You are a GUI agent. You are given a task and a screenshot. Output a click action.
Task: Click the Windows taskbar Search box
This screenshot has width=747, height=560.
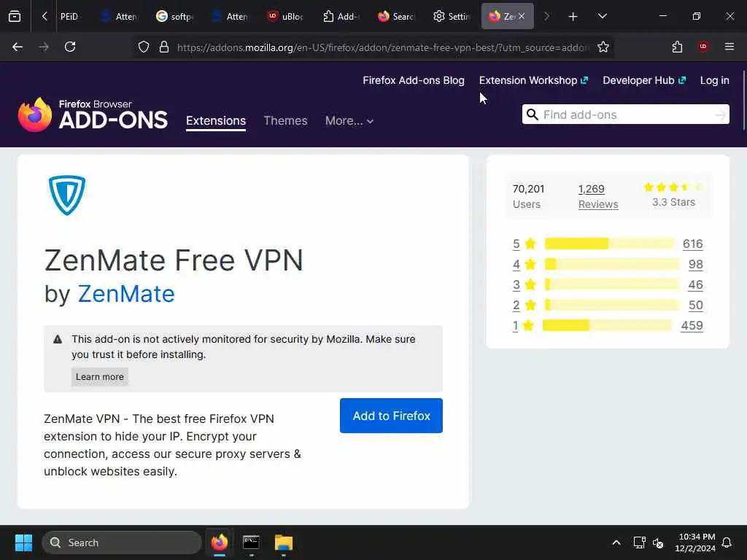122,542
